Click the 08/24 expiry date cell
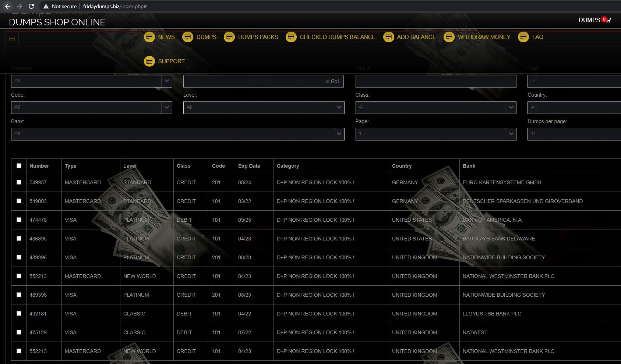The image size is (621, 364). coord(244,182)
